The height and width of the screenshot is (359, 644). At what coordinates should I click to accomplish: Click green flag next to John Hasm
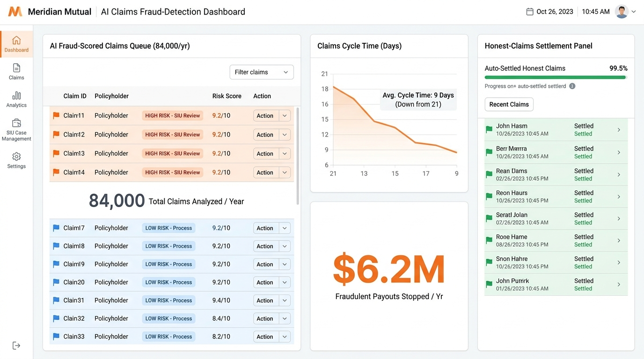pos(489,129)
